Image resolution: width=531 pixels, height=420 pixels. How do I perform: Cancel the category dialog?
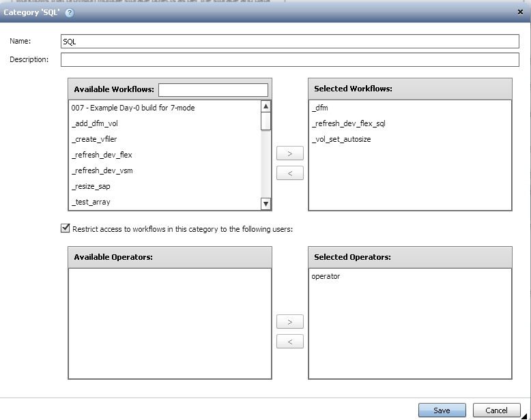(x=496, y=410)
